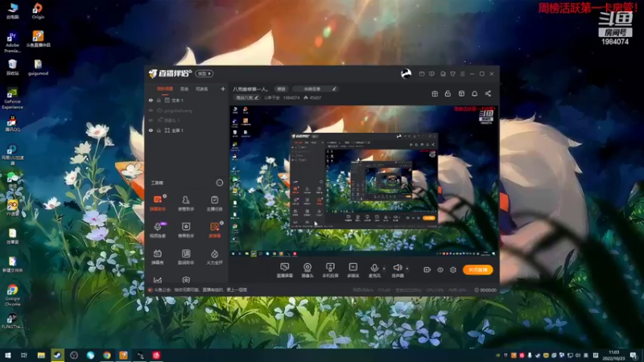Screen dimensions: 644x362
Task: Edit the category dropdown field with pencil
Action: (315, 88)
